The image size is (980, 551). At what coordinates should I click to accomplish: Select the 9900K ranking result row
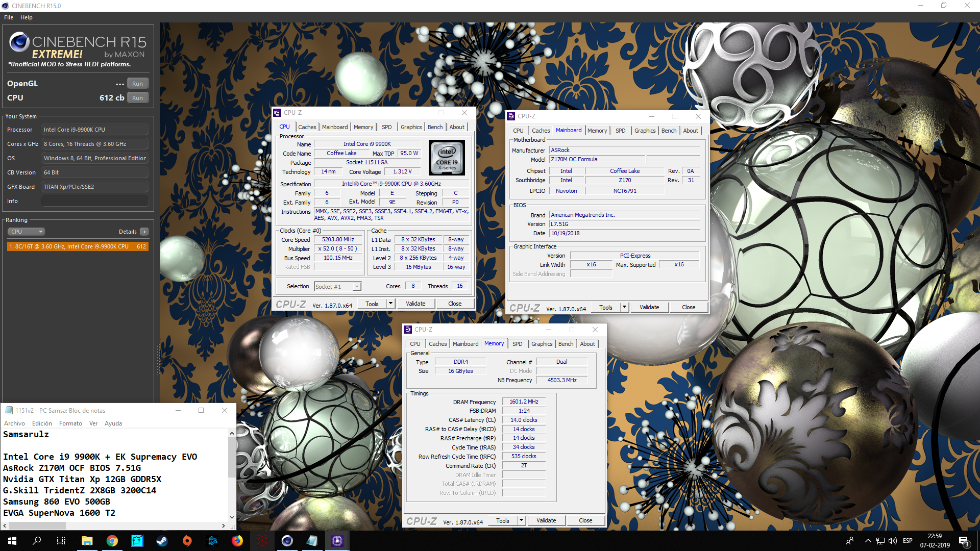[x=78, y=246]
